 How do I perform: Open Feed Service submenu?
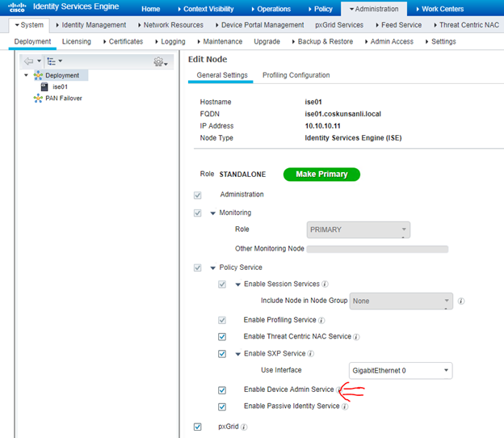(x=398, y=25)
